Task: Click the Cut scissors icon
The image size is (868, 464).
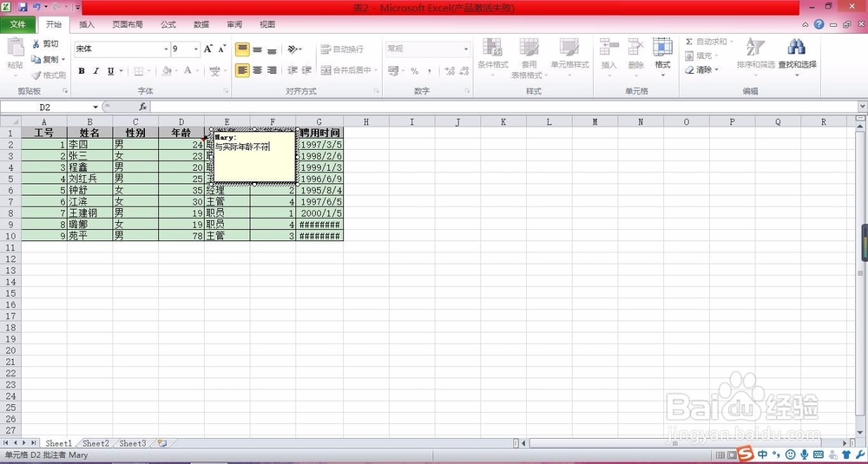Action: tap(36, 43)
